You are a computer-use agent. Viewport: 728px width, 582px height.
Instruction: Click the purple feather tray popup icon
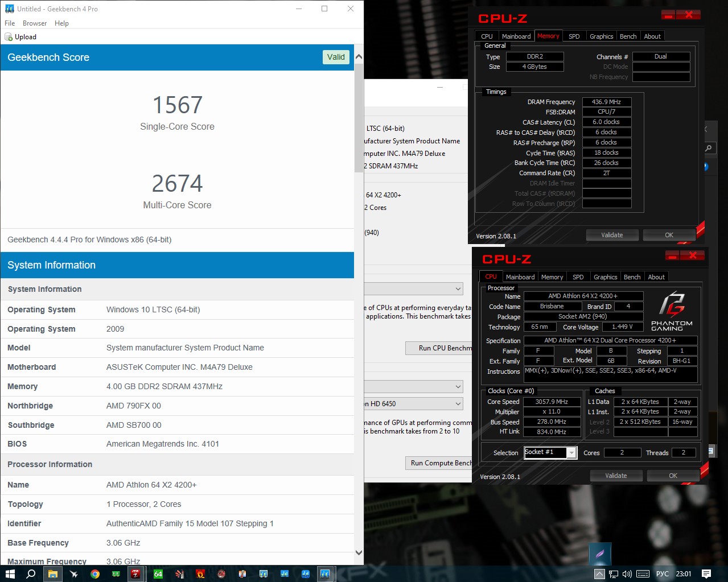(x=600, y=554)
